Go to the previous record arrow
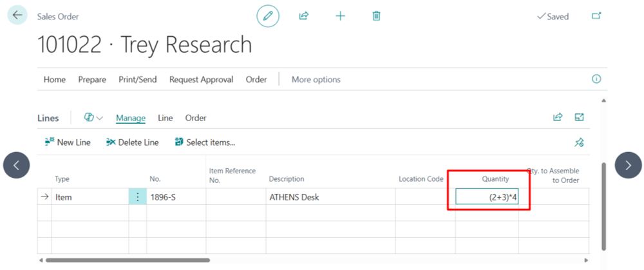This screenshot has width=644, height=270. tap(17, 165)
